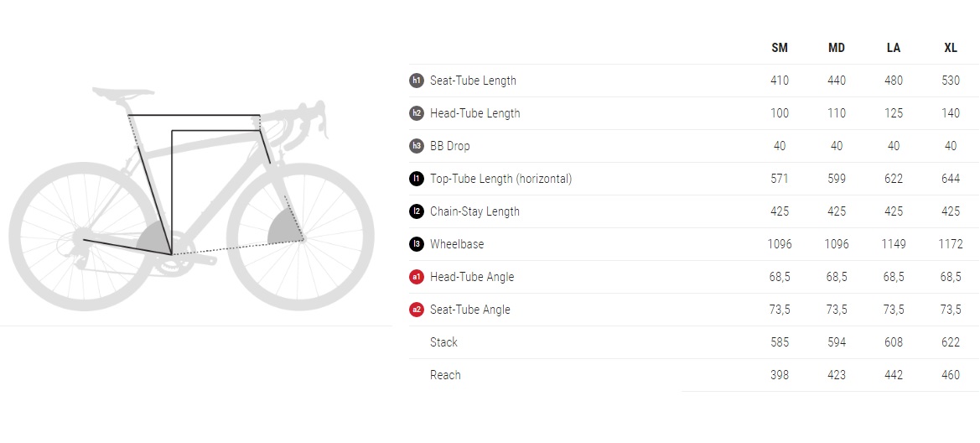Select the SM size column header
Viewport: 980px width, 443px height.
[x=780, y=48]
